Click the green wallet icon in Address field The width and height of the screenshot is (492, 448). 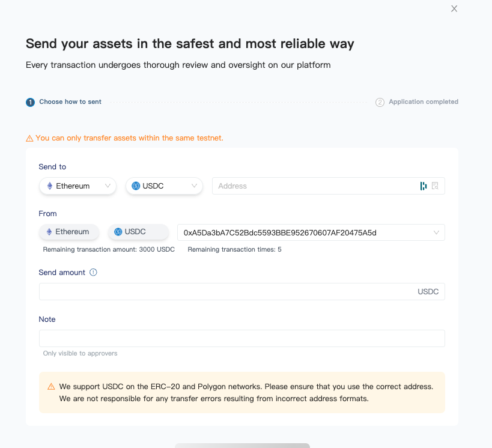(x=424, y=186)
